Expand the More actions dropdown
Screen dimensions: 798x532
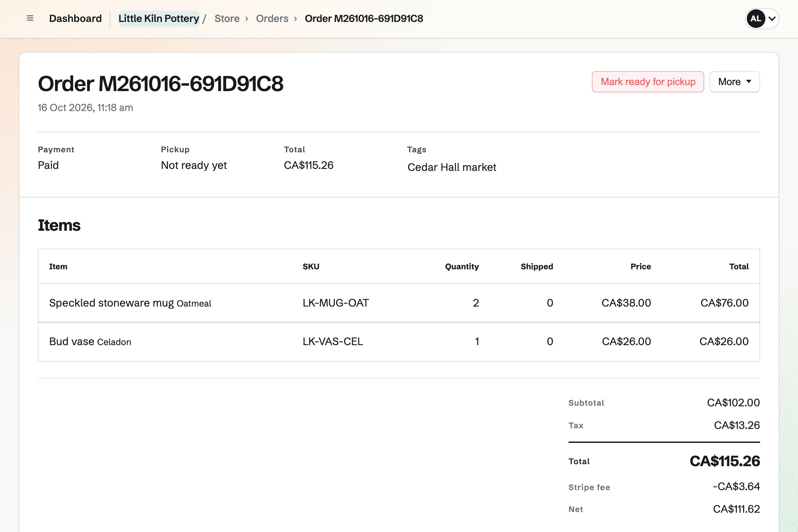pyautogui.click(x=734, y=82)
